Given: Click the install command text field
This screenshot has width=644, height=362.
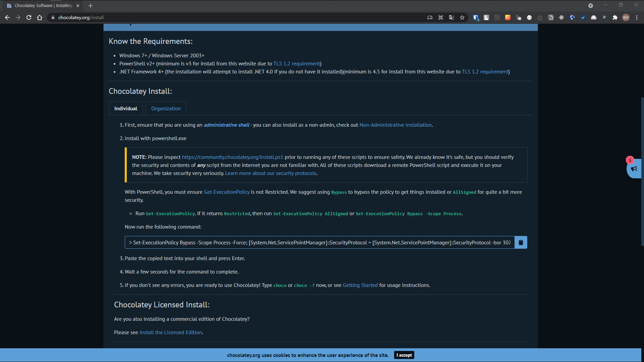Looking at the screenshot, I should (x=320, y=242).
